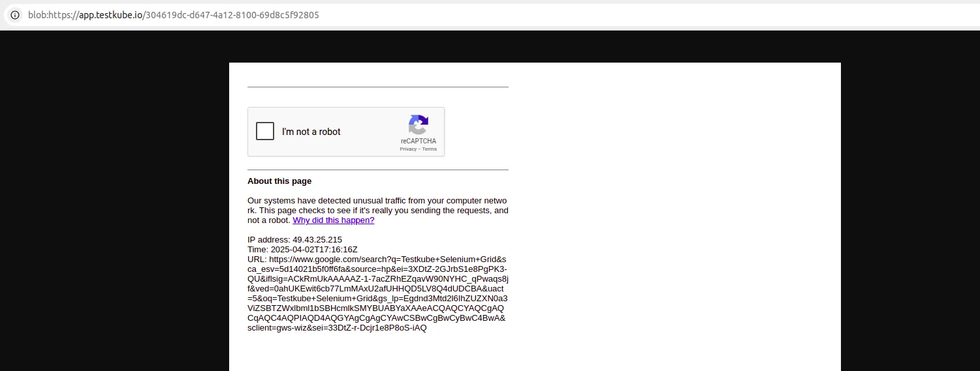The image size is (980, 371).
Task: Open the "Why did this happen?" link
Action: pos(334,220)
